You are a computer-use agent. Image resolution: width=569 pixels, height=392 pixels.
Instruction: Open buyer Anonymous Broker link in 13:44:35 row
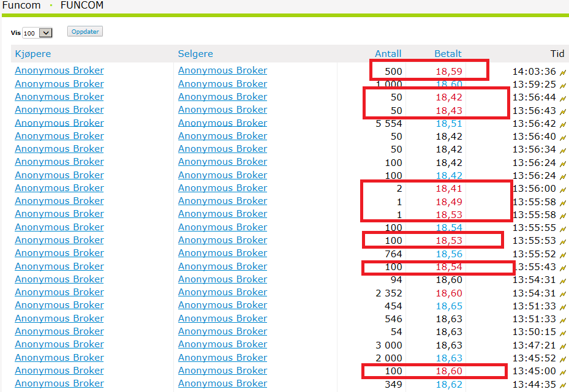pos(59,383)
